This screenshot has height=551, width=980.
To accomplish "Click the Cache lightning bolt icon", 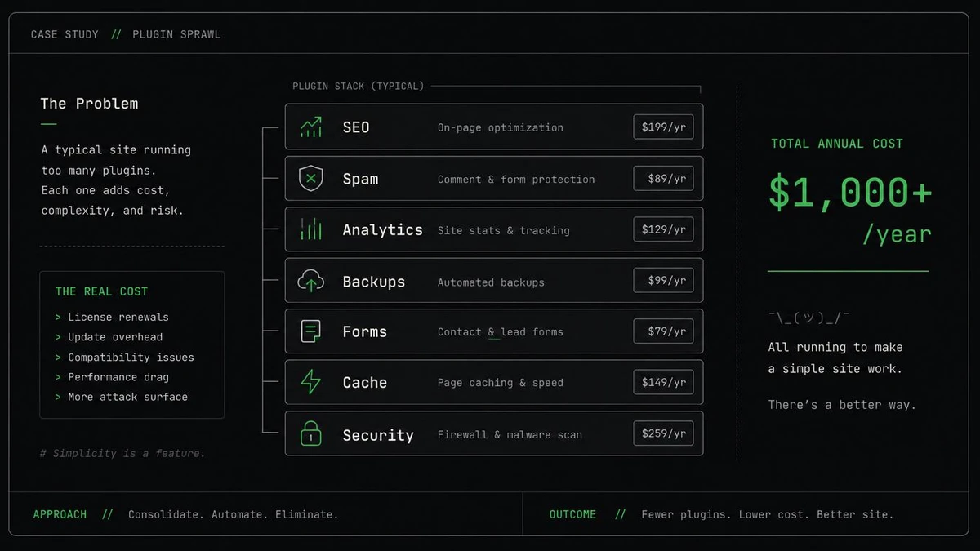I will point(310,382).
